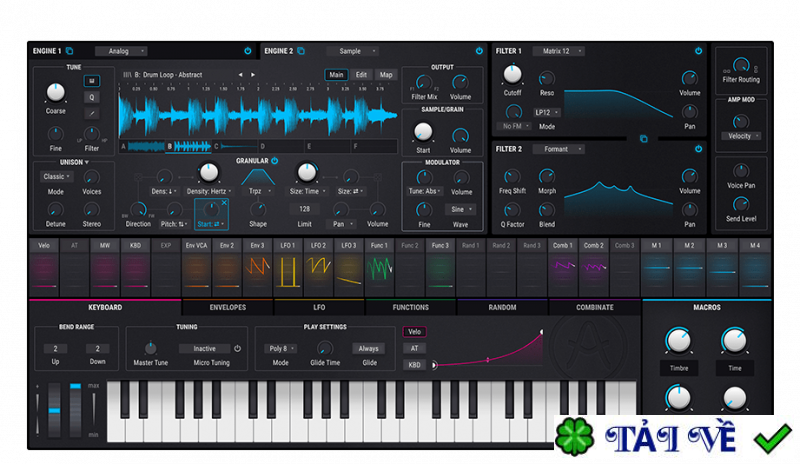The height and width of the screenshot is (464, 800).
Task: Open the Velocity amp mod dropdown
Action: click(741, 136)
